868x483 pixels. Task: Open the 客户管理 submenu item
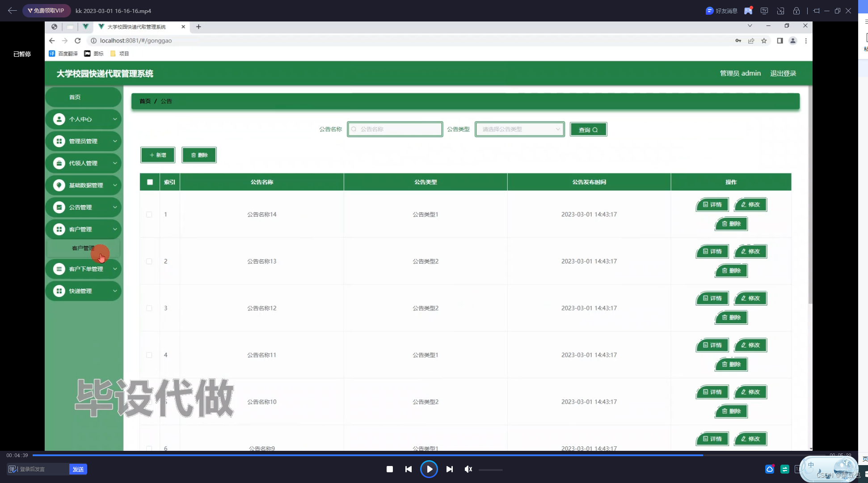coord(83,248)
